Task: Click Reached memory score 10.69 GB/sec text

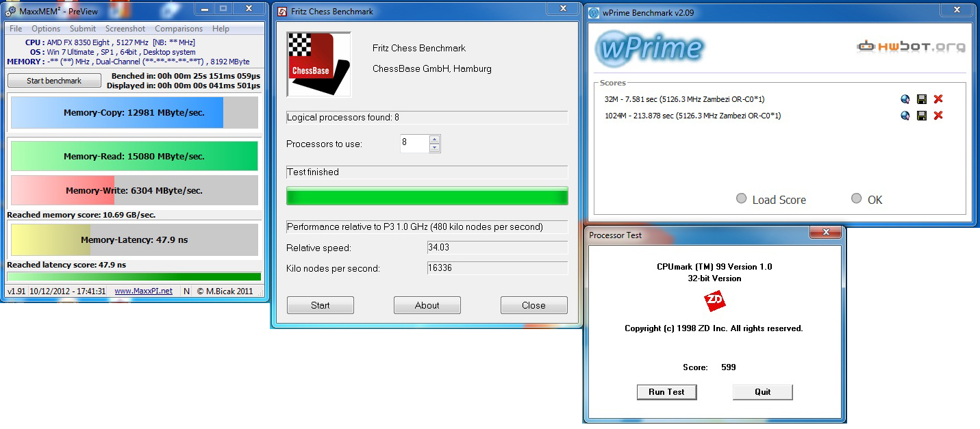Action: 81,215
